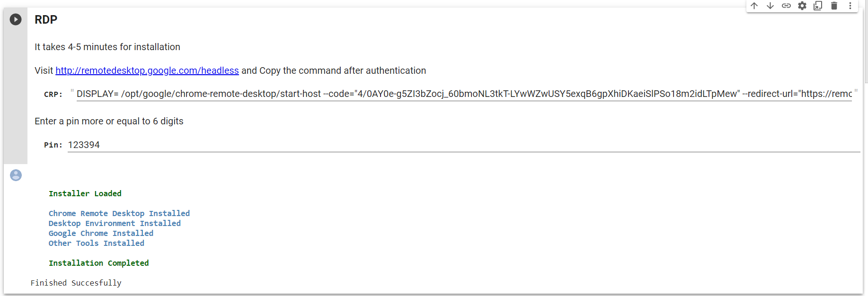
Task: Open cell settings gear icon
Action: pyautogui.click(x=802, y=6)
